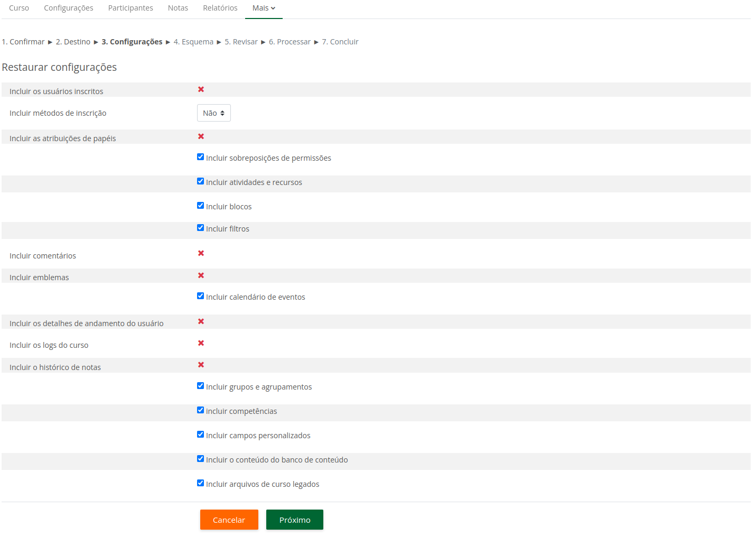This screenshot has width=756, height=536.
Task: Click red X beside Incluir os usuários inscritos
Action: click(x=201, y=89)
